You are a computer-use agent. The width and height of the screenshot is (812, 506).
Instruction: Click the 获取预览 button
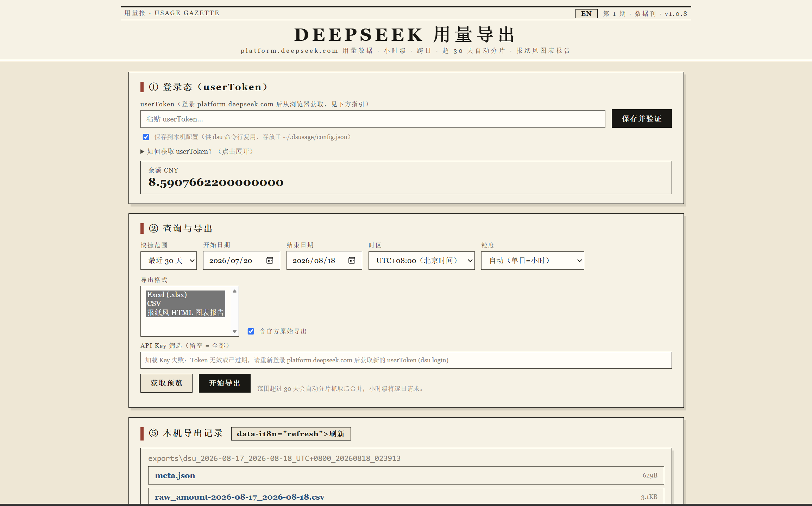click(x=166, y=383)
